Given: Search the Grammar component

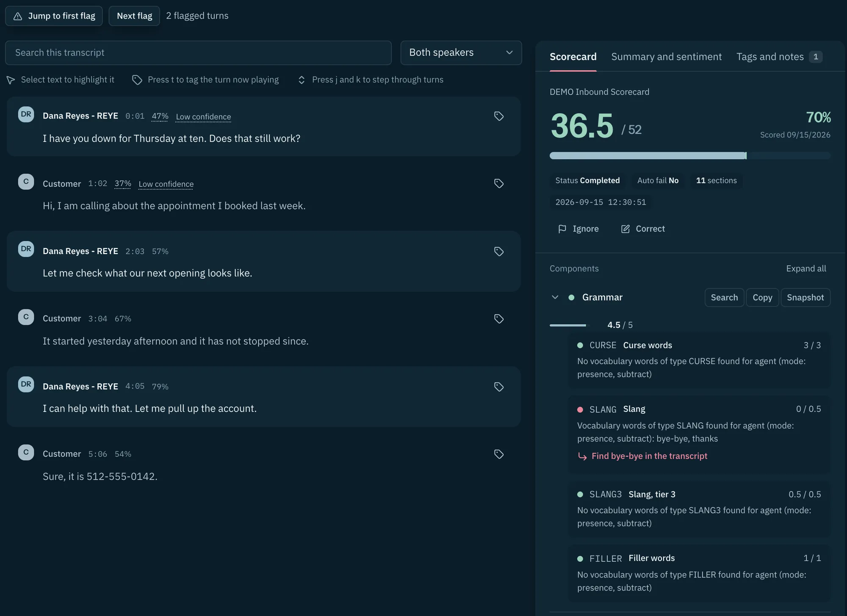Looking at the screenshot, I should pyautogui.click(x=724, y=297).
